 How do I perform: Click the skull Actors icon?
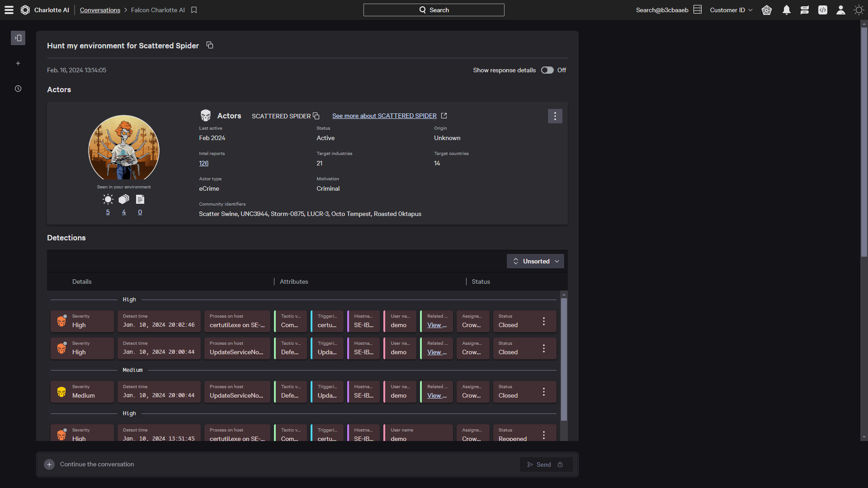click(206, 116)
